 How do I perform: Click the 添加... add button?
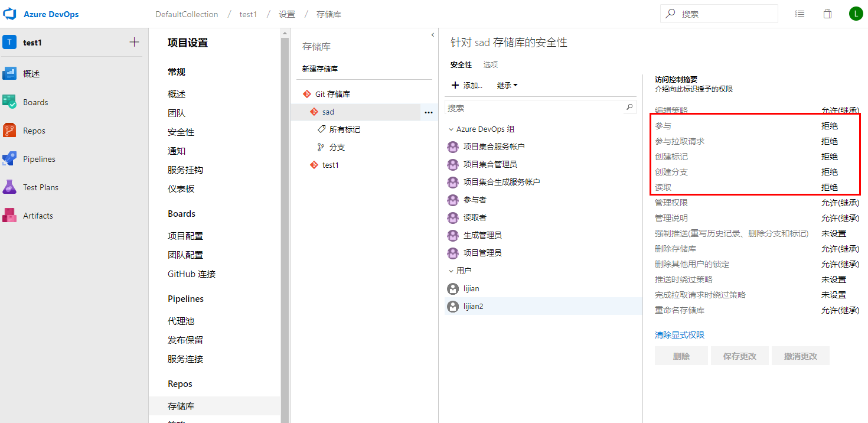point(467,86)
